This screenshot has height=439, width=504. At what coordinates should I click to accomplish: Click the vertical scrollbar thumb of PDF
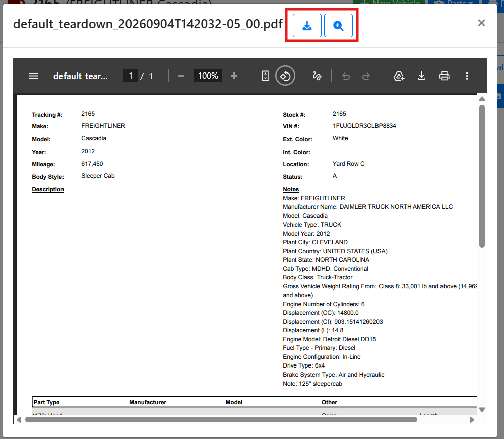coord(482,176)
